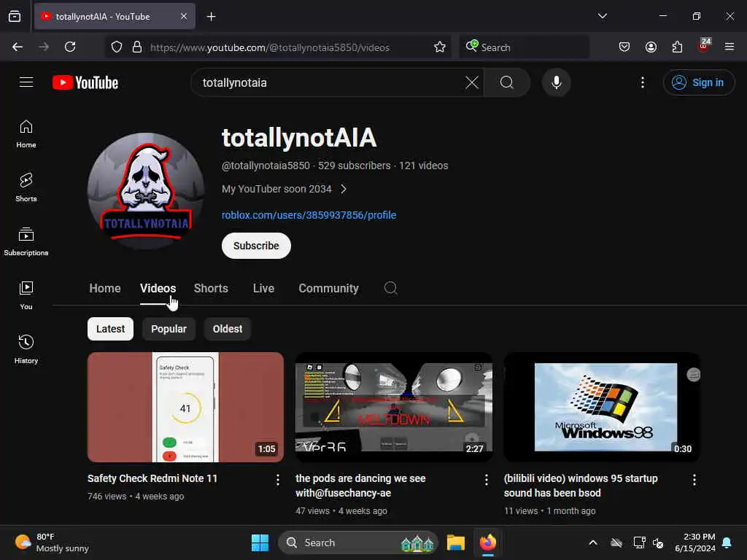List all tabs dropdown arrow
The width and height of the screenshot is (747, 560).
602,16
